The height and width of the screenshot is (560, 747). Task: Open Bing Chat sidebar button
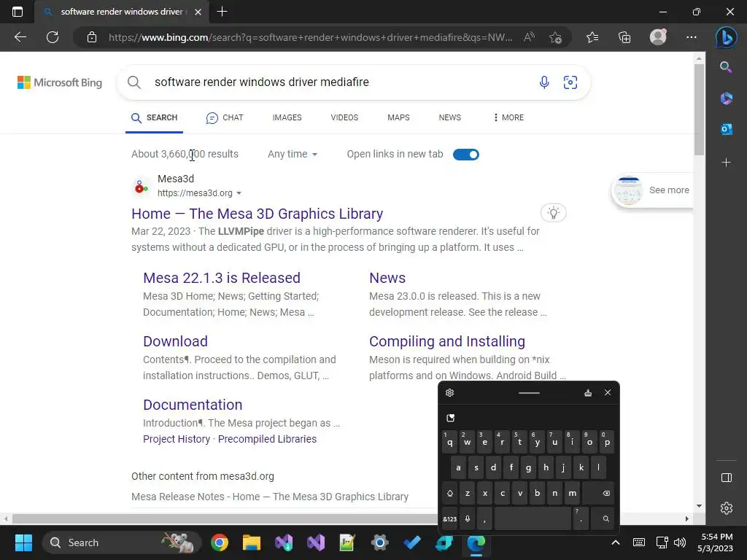pyautogui.click(x=726, y=37)
